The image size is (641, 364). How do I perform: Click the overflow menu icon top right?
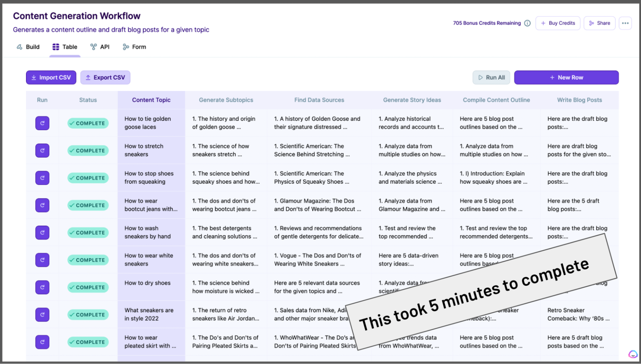point(625,23)
